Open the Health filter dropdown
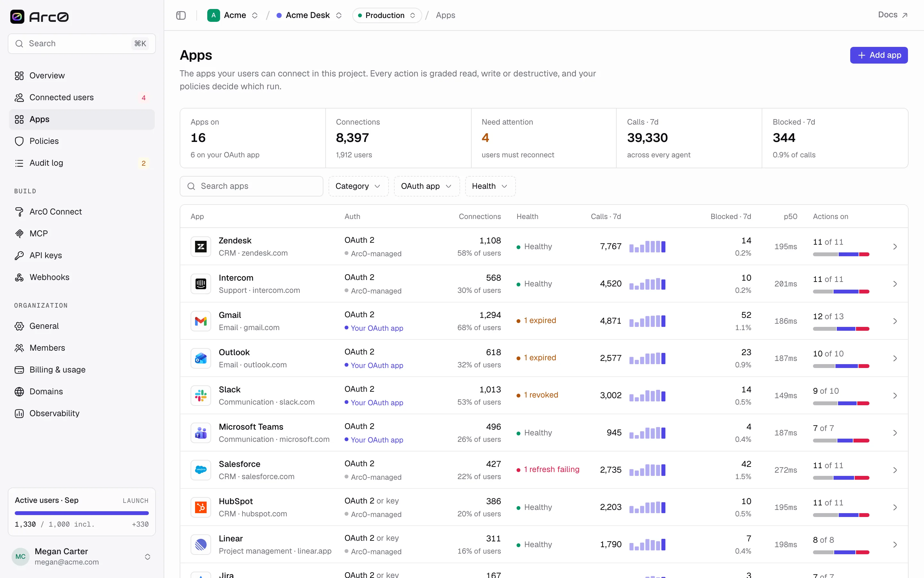 [490, 186]
